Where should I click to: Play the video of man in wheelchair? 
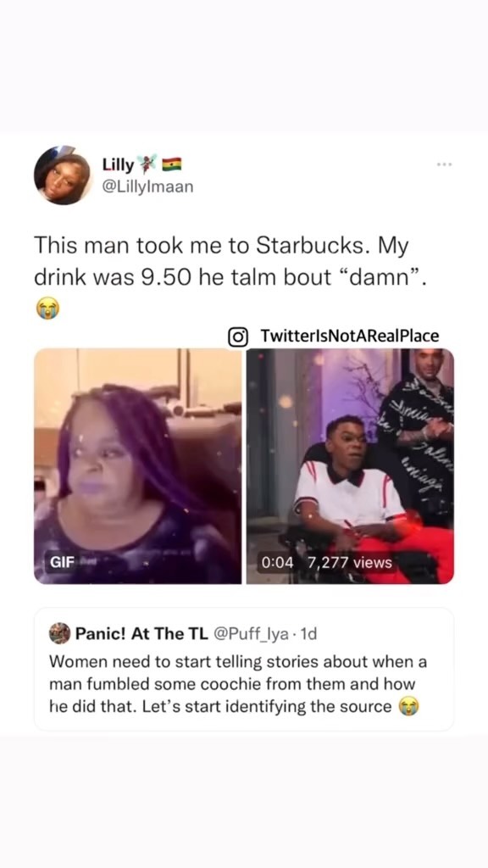point(350,465)
